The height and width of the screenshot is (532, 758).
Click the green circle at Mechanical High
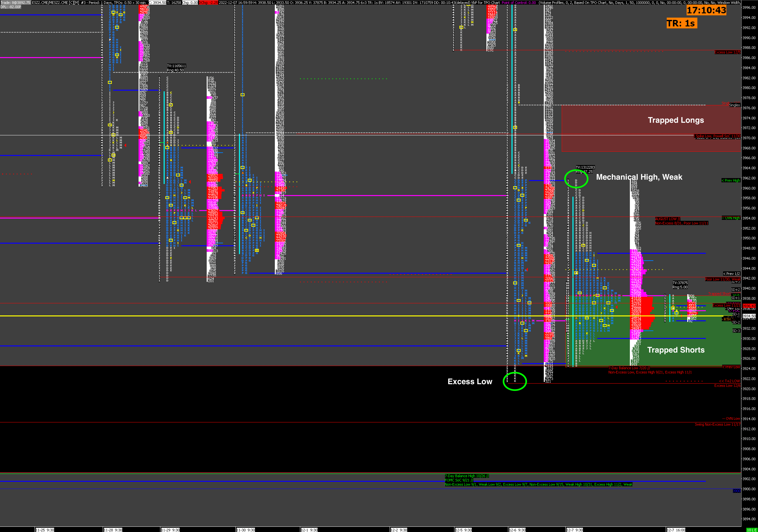576,179
